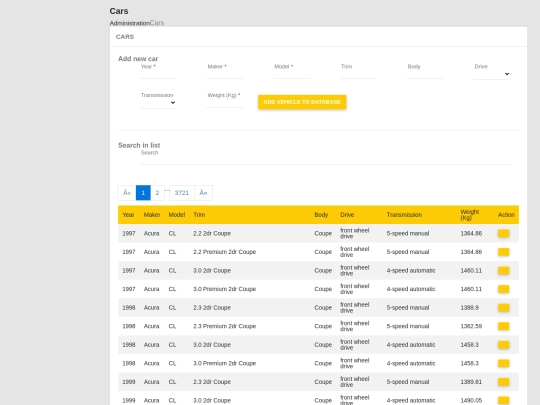Screen dimensions: 540x405
Task: Click the Year column header
Action: [x=128, y=215]
